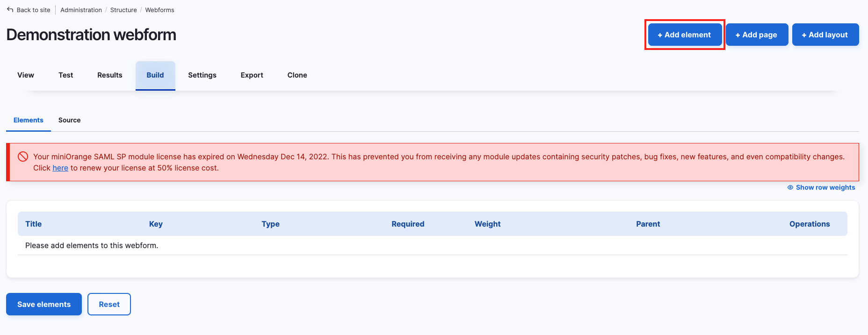Click the Type column header
Viewport: 868px width, 335px height.
[270, 224]
